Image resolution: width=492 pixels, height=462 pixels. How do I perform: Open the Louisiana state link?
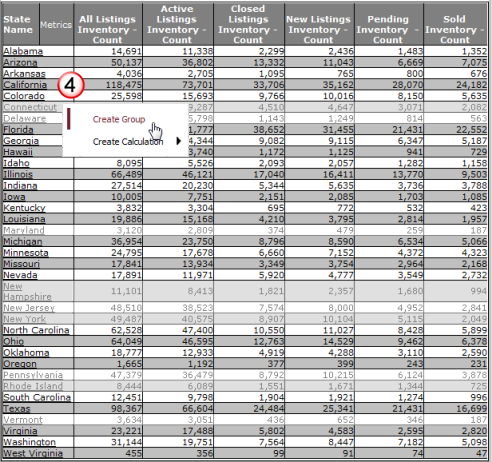coord(24,219)
